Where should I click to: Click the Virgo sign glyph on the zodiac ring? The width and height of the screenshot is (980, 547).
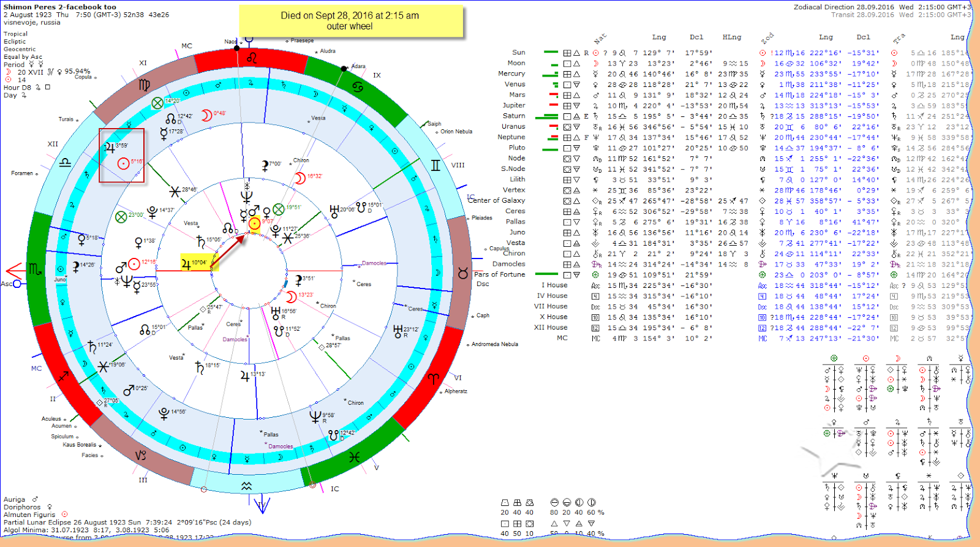[x=145, y=85]
